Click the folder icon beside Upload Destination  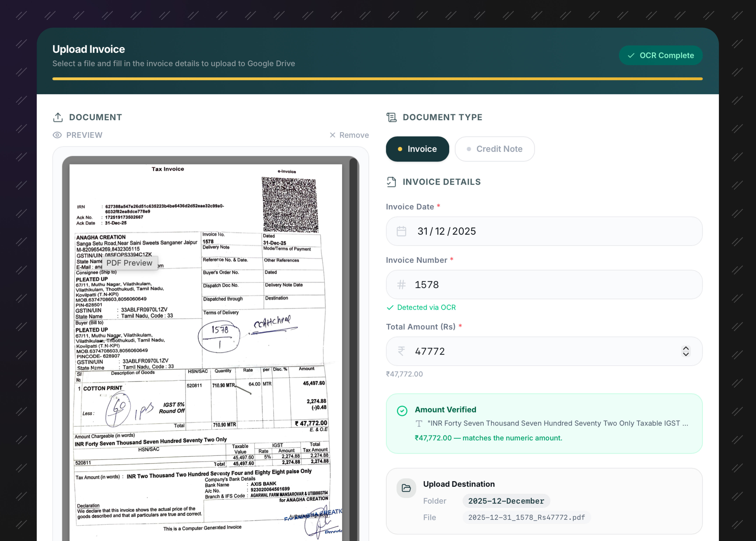[406, 488]
